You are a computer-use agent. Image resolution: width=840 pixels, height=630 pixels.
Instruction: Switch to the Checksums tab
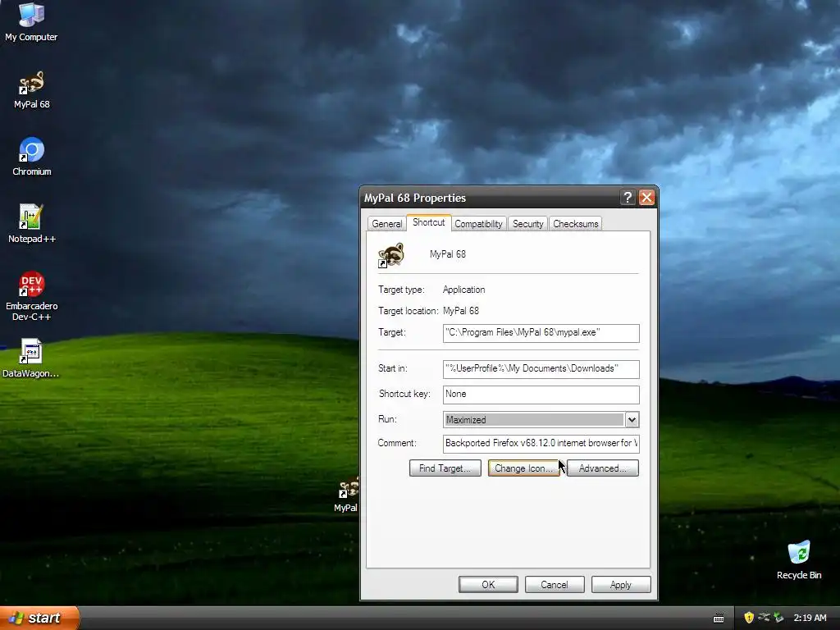pyautogui.click(x=575, y=224)
